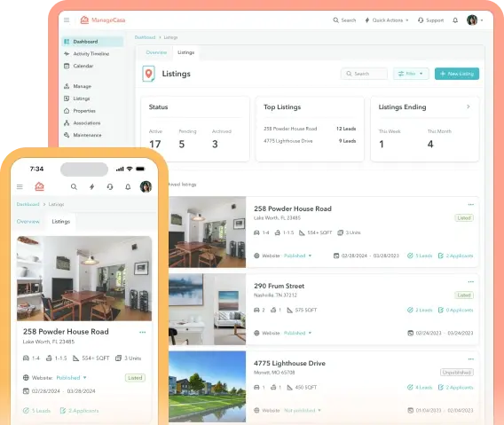Open more options for 290 Frum Street
The image size is (504, 425).
point(471,281)
